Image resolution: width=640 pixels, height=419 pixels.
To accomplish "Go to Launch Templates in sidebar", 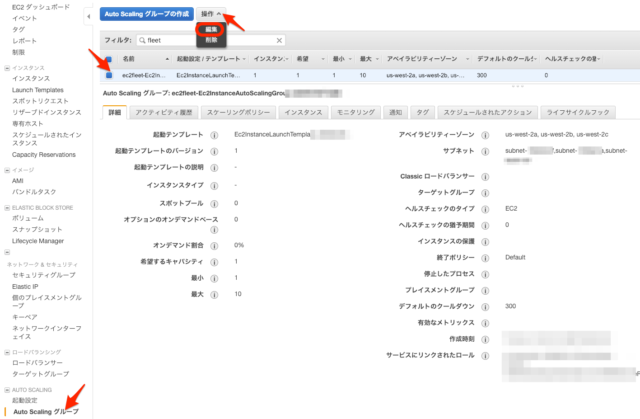I will (x=38, y=90).
